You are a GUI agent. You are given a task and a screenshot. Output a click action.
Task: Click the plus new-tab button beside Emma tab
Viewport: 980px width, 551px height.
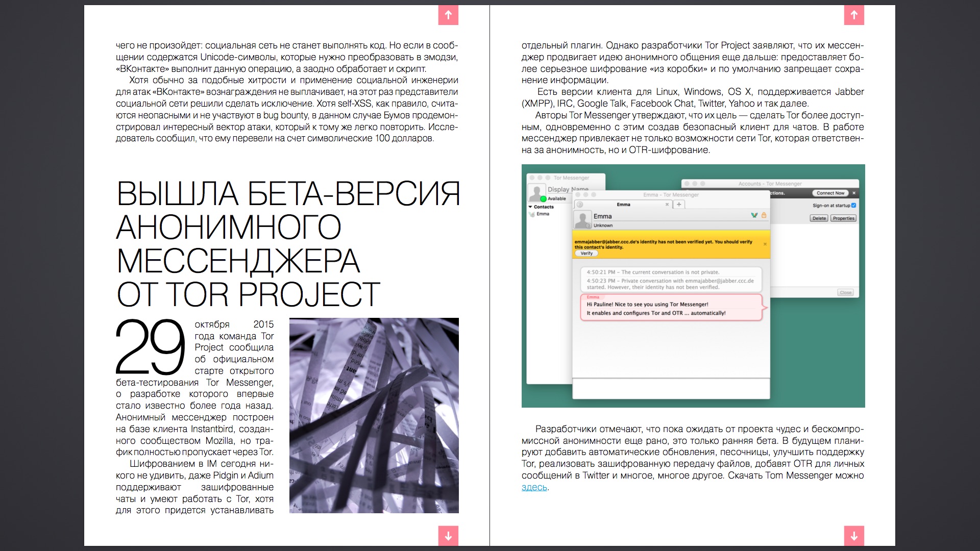click(x=679, y=205)
